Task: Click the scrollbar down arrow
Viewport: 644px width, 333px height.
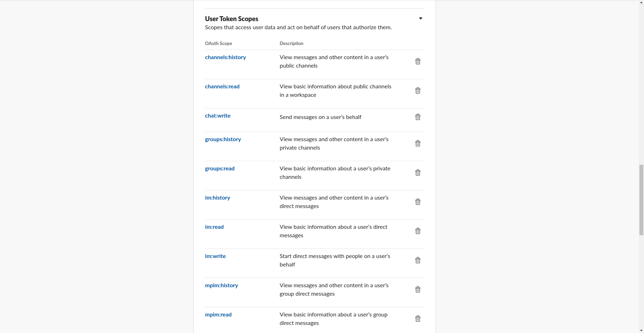Action: pos(641,331)
